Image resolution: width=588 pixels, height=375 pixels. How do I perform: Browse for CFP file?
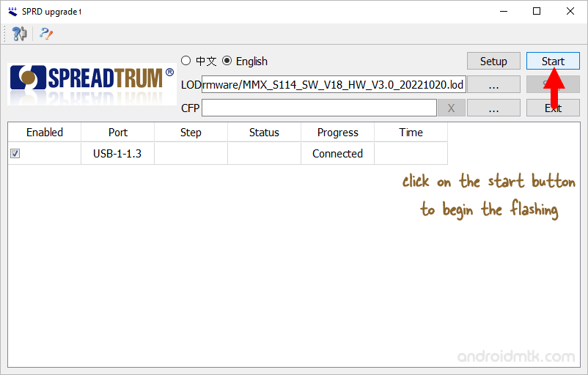pos(493,108)
